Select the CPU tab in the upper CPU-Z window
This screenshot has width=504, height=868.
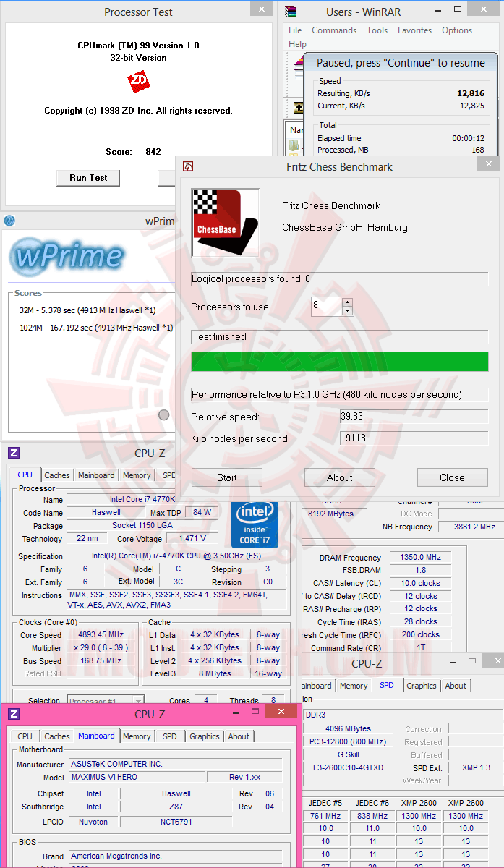25,475
